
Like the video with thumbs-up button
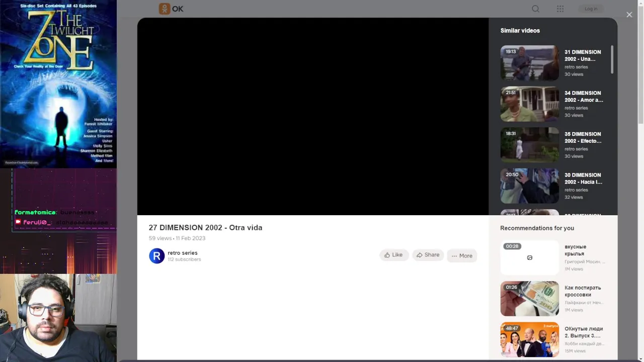[x=393, y=255]
